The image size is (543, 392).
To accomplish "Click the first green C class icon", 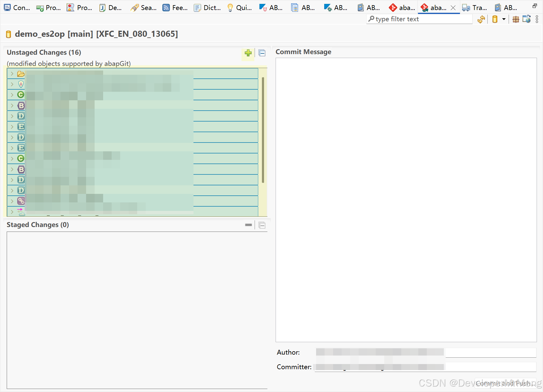I will pos(21,95).
